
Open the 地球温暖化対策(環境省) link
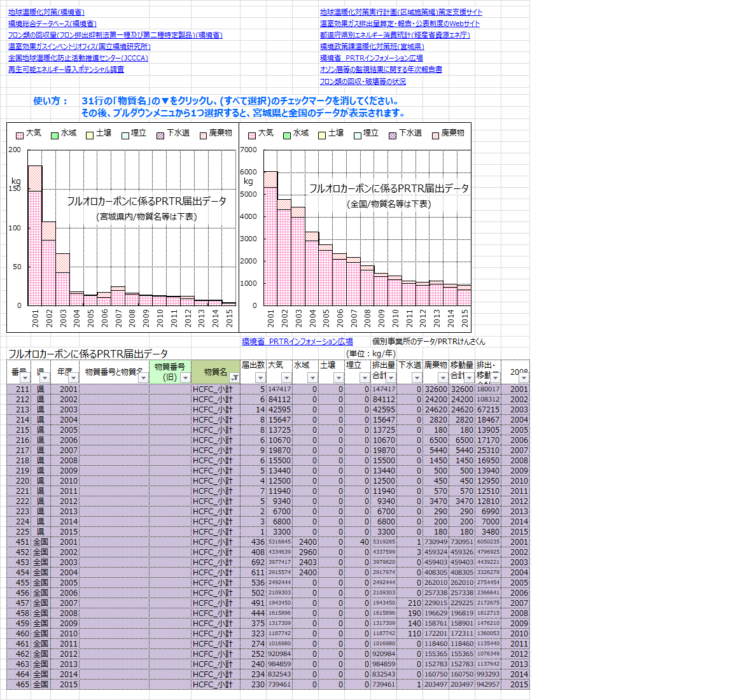[x=46, y=12]
